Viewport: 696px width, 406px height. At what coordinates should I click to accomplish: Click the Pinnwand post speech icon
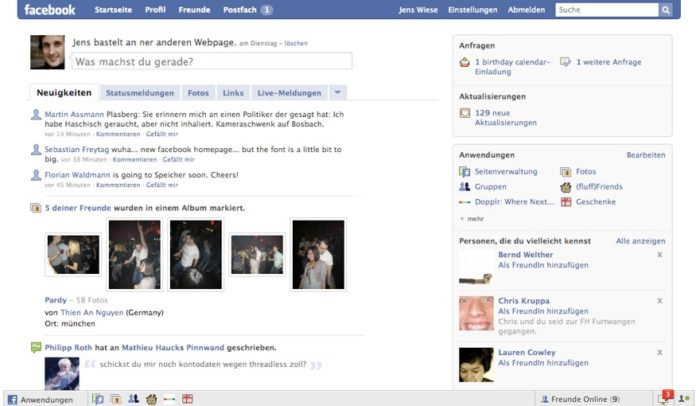pos(36,347)
